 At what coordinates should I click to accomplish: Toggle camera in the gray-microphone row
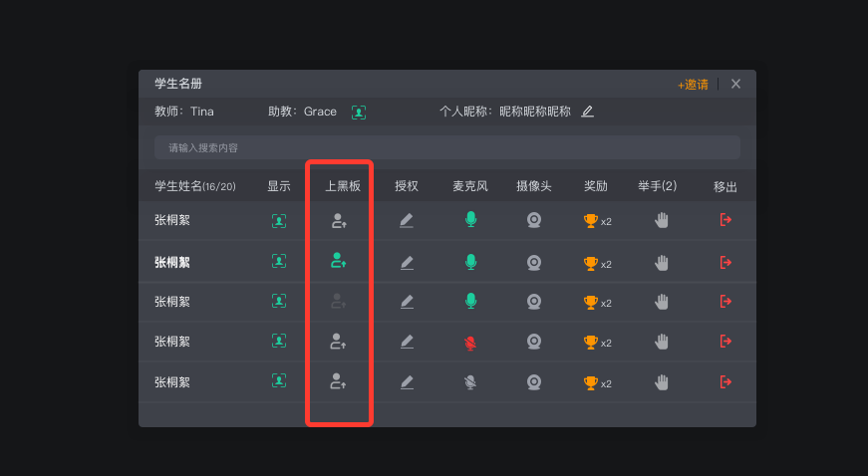533,382
